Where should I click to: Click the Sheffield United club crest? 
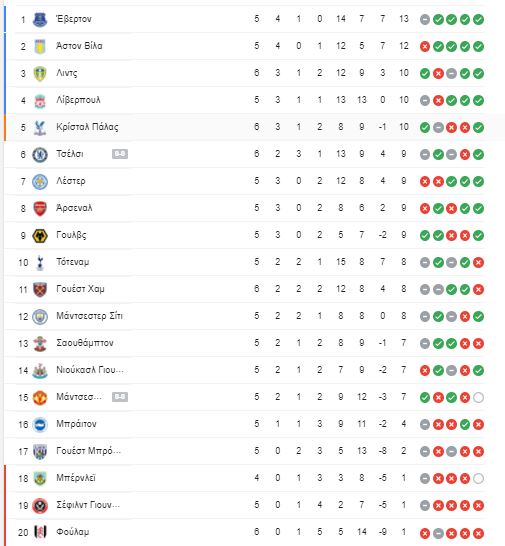coord(40,505)
